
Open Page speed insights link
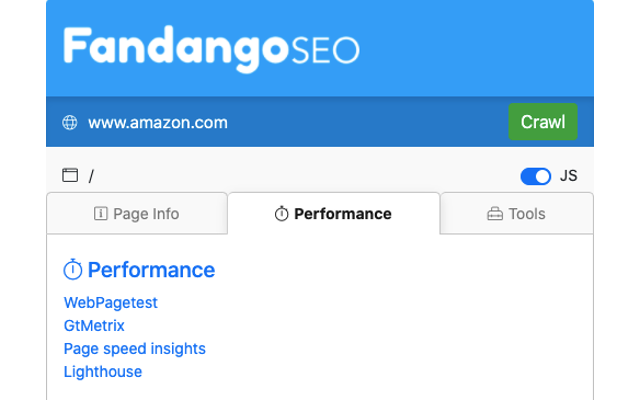point(135,349)
